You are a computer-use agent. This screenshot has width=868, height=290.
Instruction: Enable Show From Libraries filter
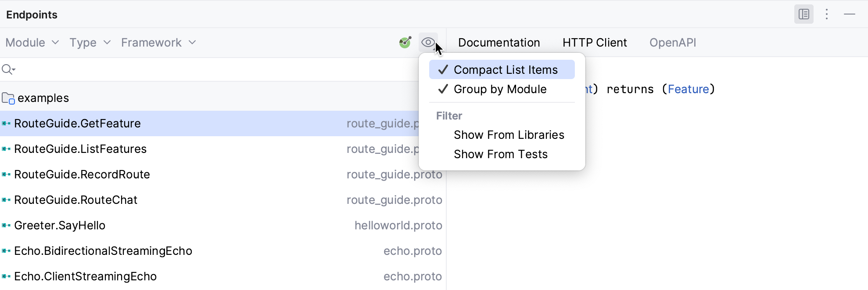click(509, 135)
